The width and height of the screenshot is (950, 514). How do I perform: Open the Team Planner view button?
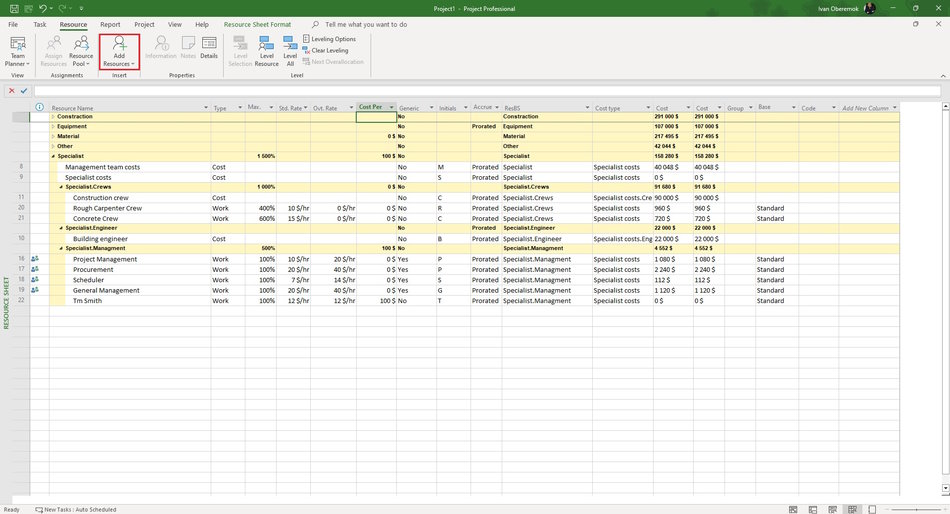(x=18, y=51)
